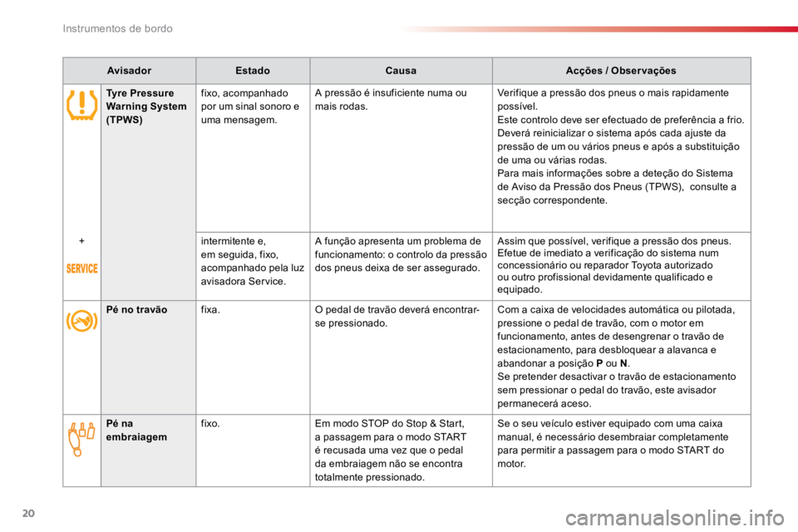Select the Avisador column header
The image size is (798, 532).
click(130, 71)
